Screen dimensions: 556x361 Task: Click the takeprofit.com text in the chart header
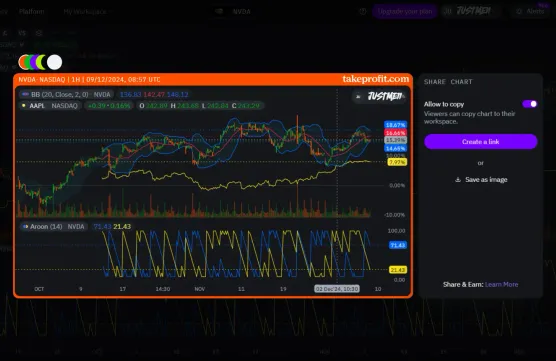pos(376,79)
